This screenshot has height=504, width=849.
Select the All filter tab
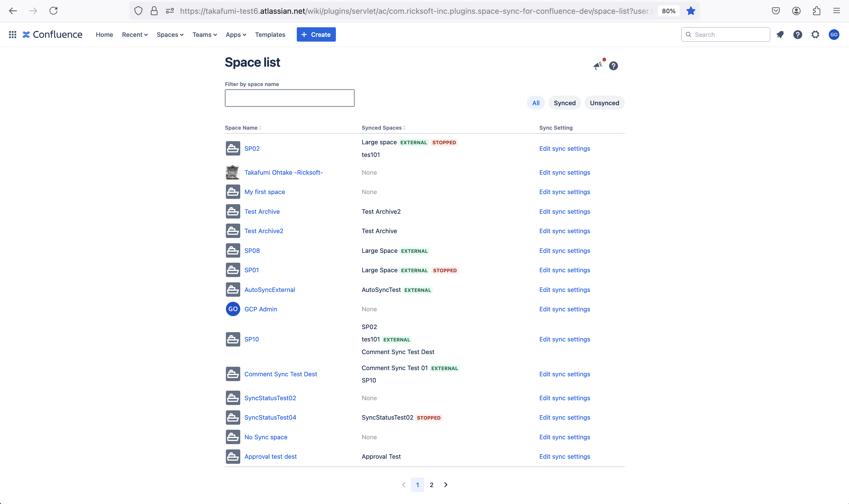(535, 103)
